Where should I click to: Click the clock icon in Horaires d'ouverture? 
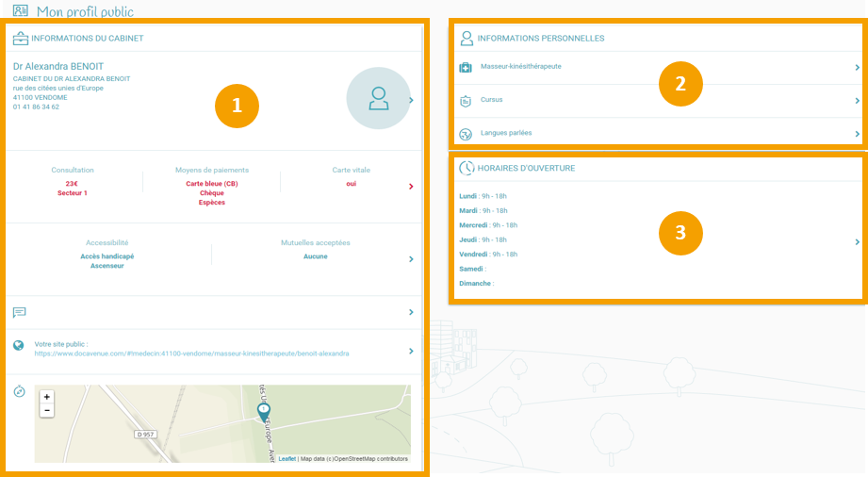coord(466,168)
